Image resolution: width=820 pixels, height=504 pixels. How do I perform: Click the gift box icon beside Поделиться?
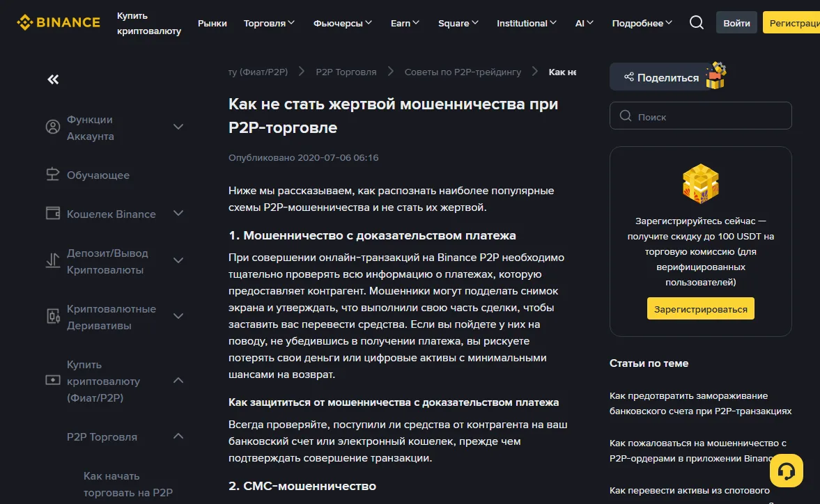pos(716,76)
